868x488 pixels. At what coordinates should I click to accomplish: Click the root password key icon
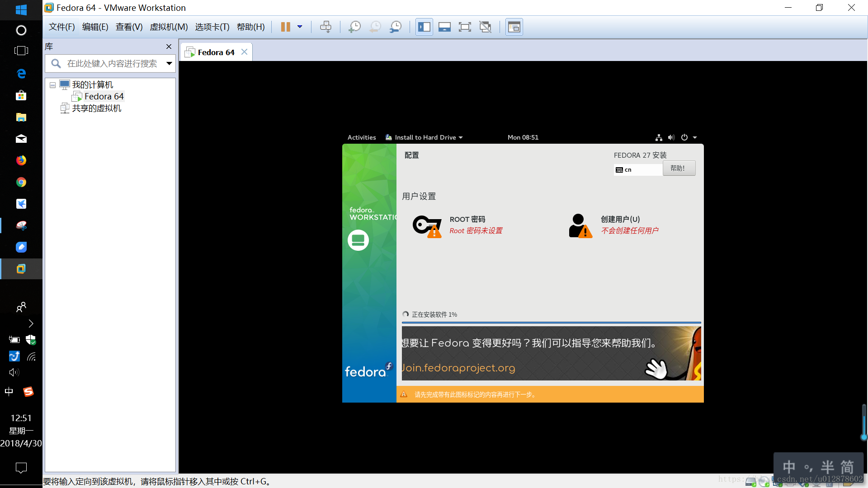click(427, 226)
